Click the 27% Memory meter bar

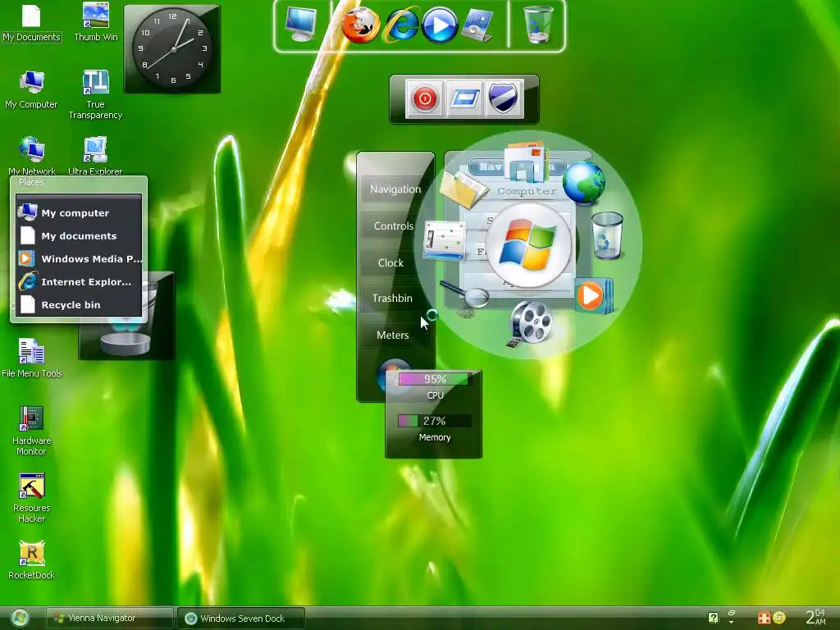[435, 421]
